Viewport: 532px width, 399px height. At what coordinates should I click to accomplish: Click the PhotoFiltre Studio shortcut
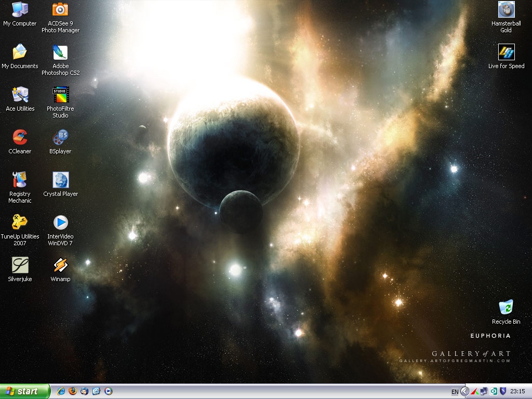60,95
